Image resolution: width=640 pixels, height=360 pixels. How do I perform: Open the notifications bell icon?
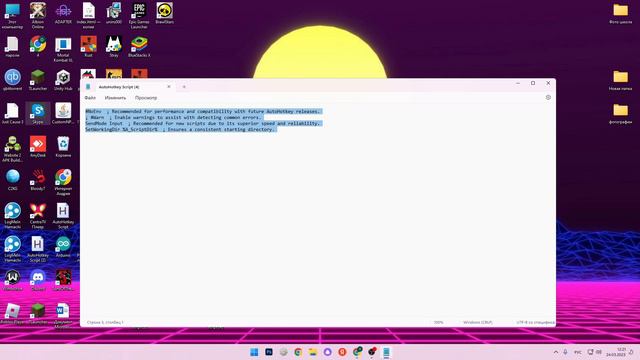632,352
